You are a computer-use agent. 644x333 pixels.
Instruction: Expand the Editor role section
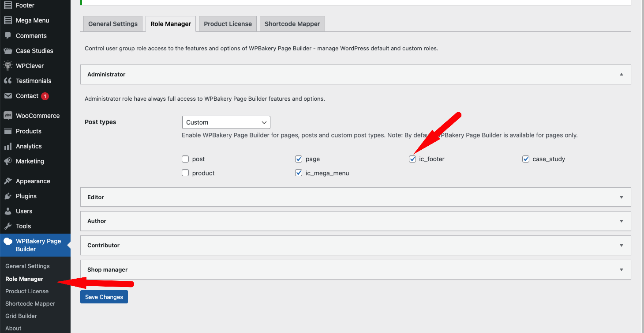point(356,197)
